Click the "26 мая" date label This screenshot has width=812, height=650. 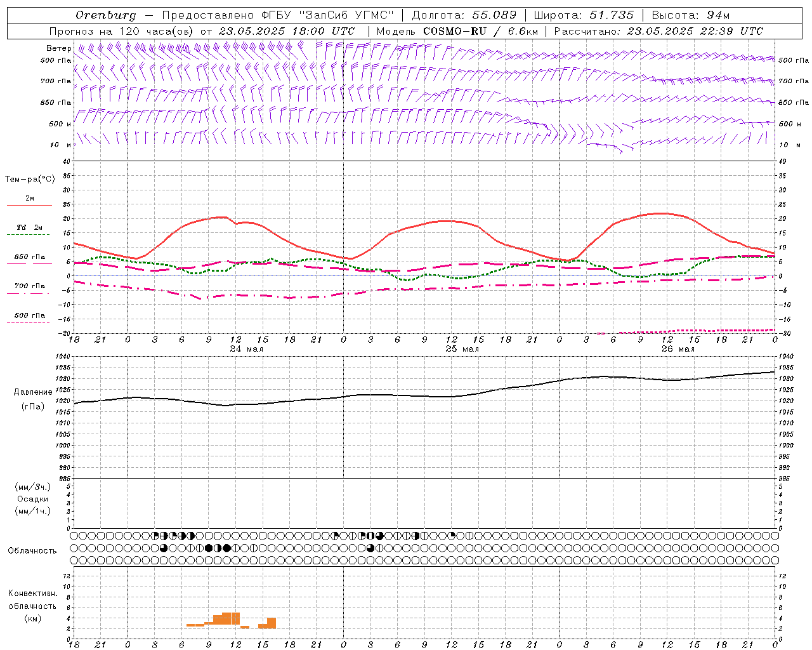(x=678, y=349)
